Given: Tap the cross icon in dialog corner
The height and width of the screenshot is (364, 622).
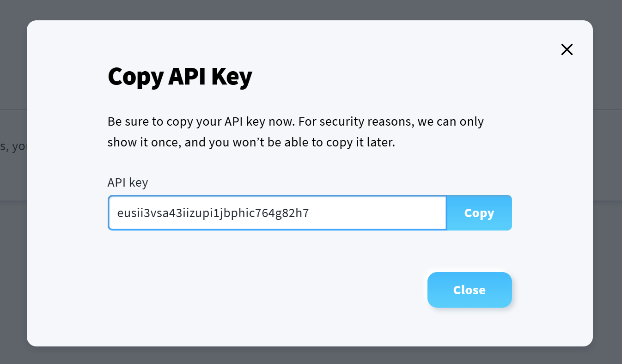Looking at the screenshot, I should [x=567, y=49].
